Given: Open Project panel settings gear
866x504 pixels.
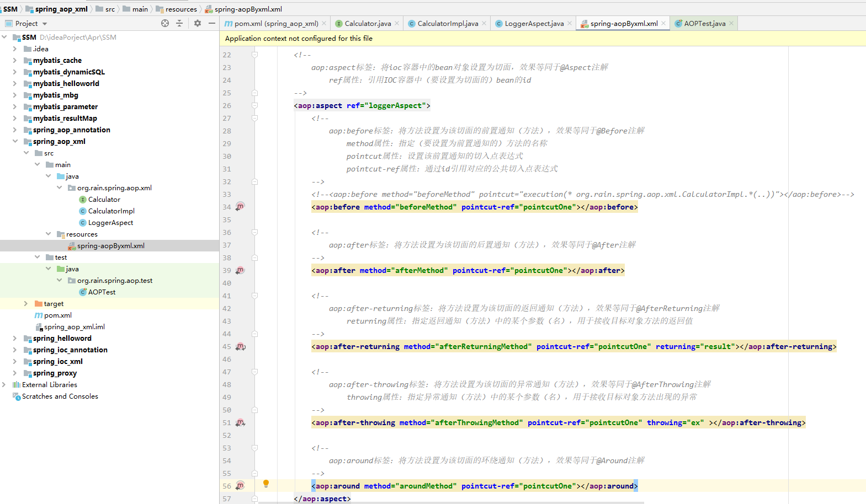Looking at the screenshot, I should tap(198, 23).
